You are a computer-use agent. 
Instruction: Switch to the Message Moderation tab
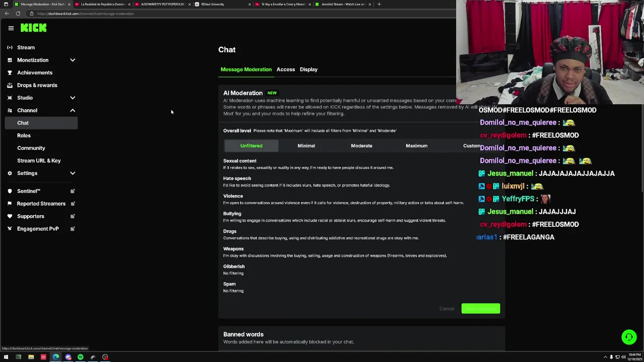coord(246,69)
